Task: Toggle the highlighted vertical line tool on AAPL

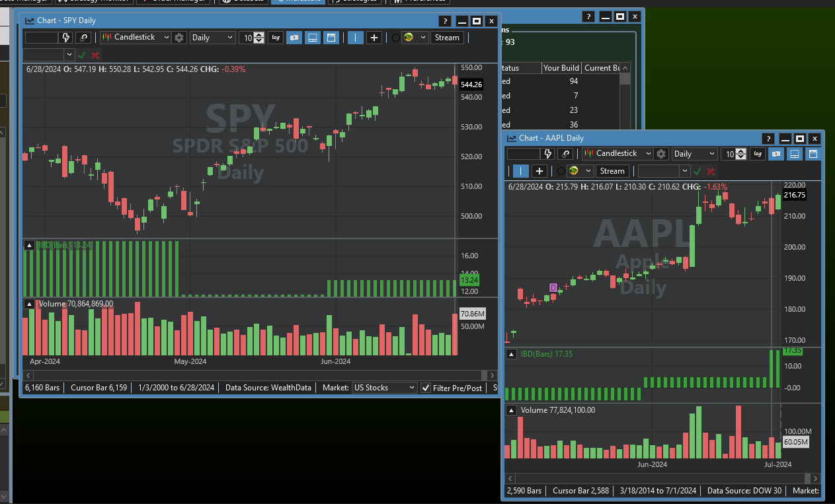Action: (520, 170)
